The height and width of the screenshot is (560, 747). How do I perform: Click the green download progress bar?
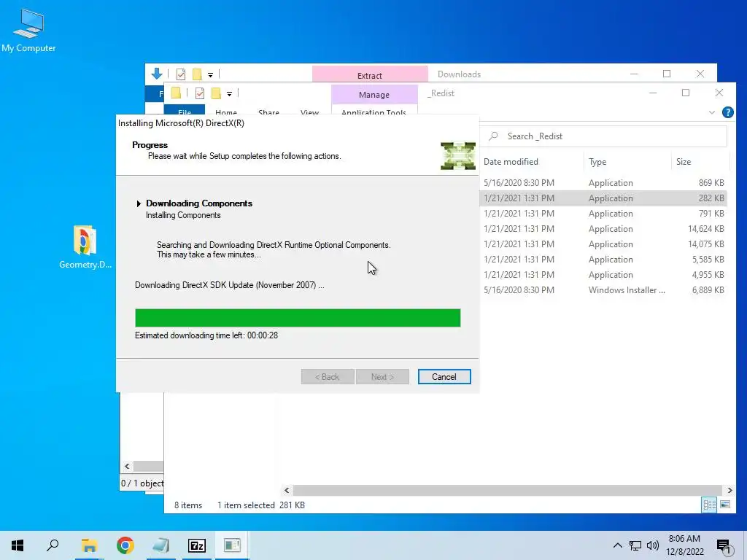pos(298,318)
